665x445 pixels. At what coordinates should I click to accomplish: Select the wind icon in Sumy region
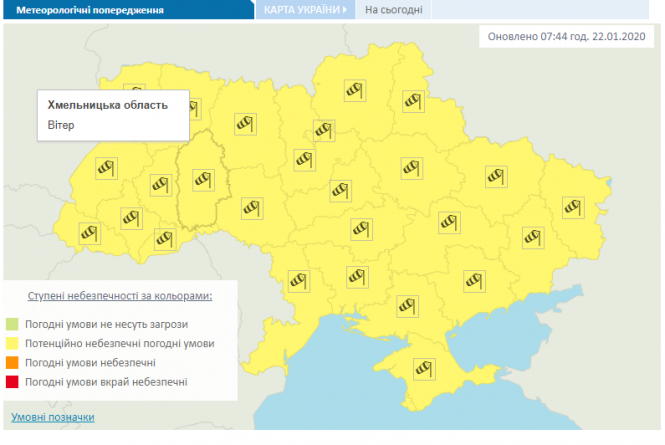(x=415, y=100)
